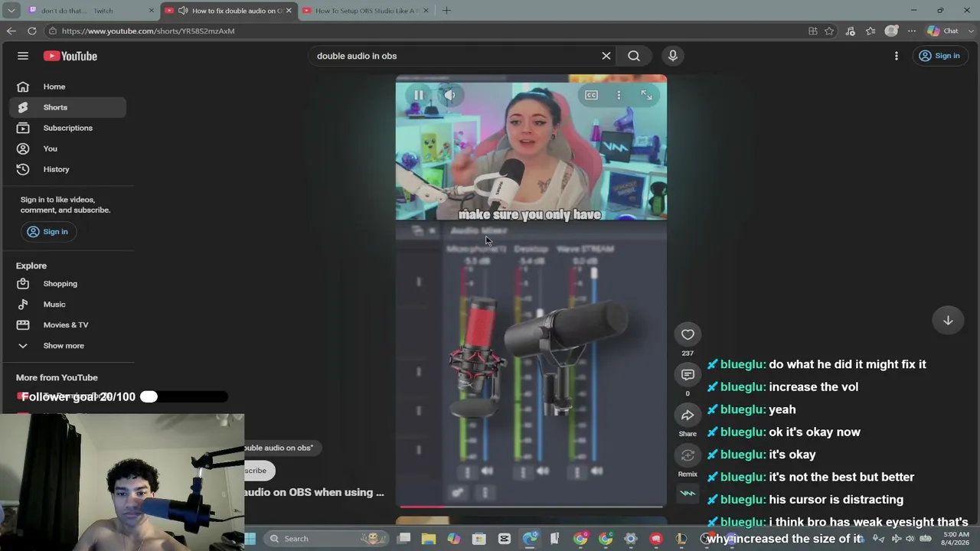Open a new browser tab
The image size is (980, 551).
coord(446,11)
